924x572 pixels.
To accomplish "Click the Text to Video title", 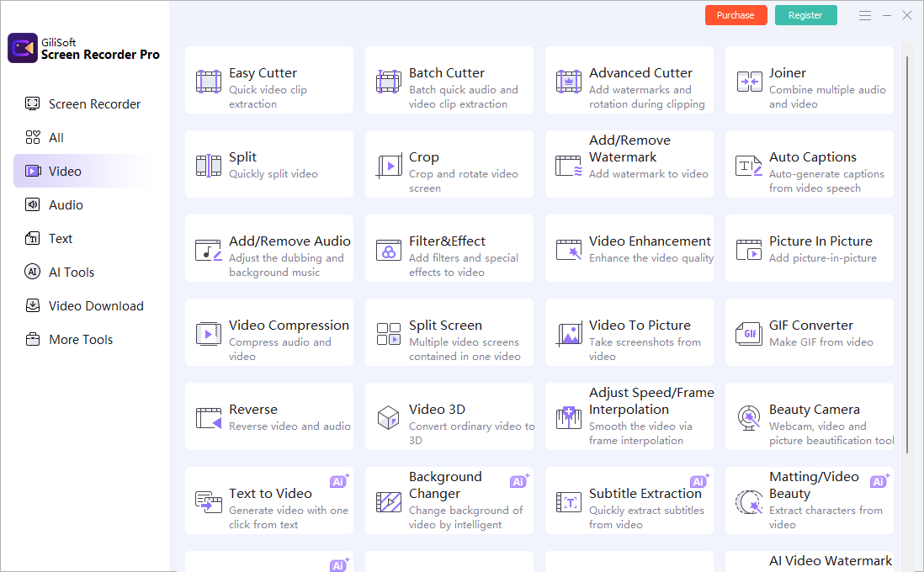I will (270, 494).
